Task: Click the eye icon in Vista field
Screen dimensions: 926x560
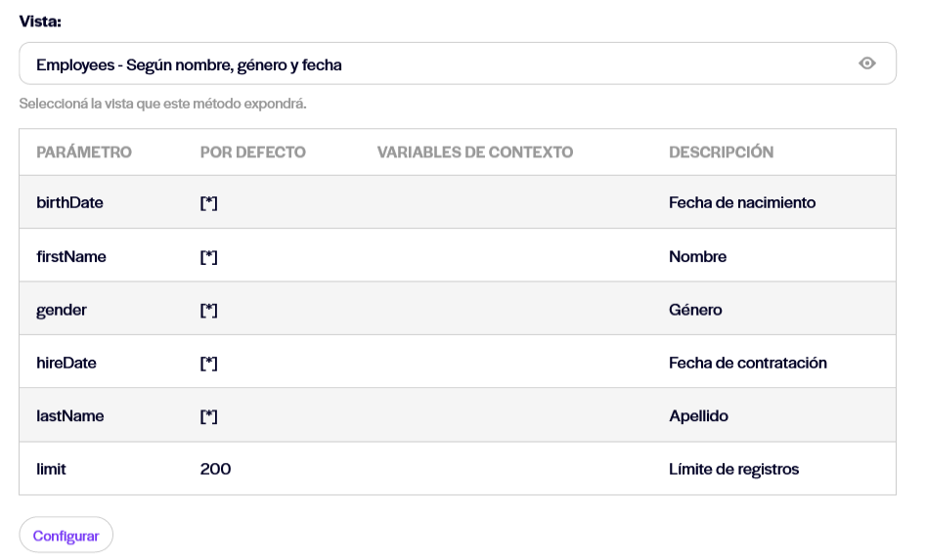Action: tap(866, 64)
